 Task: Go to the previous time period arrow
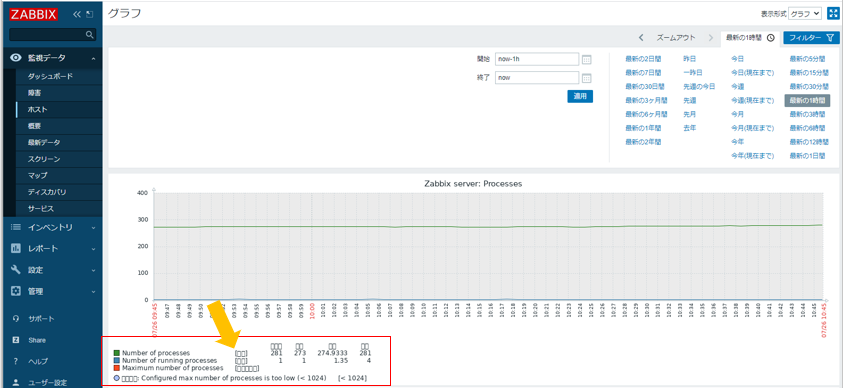click(x=641, y=38)
